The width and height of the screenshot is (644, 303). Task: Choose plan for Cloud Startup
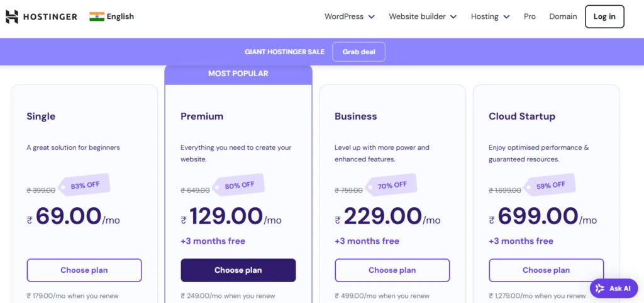point(547,270)
